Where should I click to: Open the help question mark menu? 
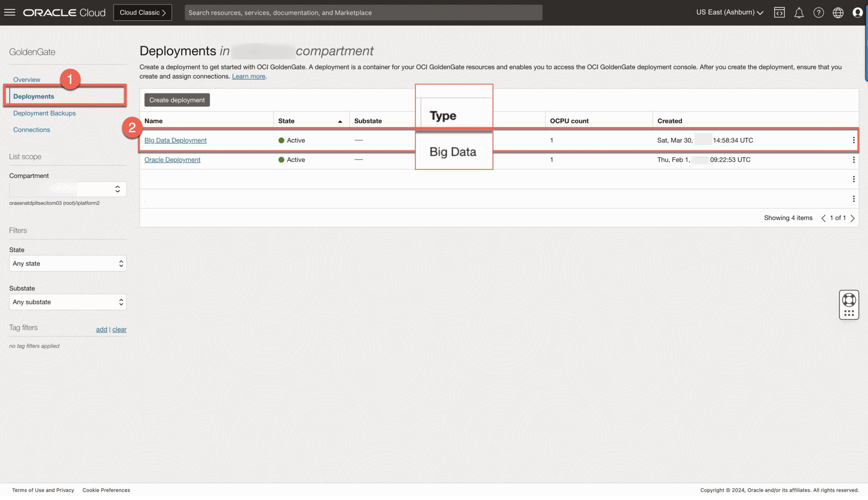pyautogui.click(x=818, y=13)
